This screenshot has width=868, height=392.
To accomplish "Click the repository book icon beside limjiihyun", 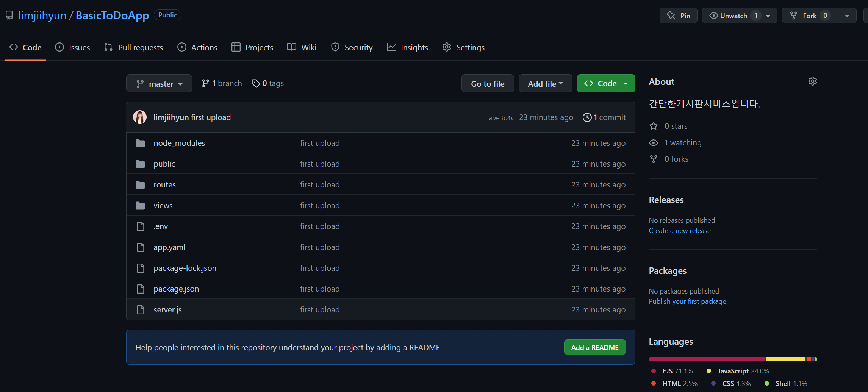I will 9,15.
